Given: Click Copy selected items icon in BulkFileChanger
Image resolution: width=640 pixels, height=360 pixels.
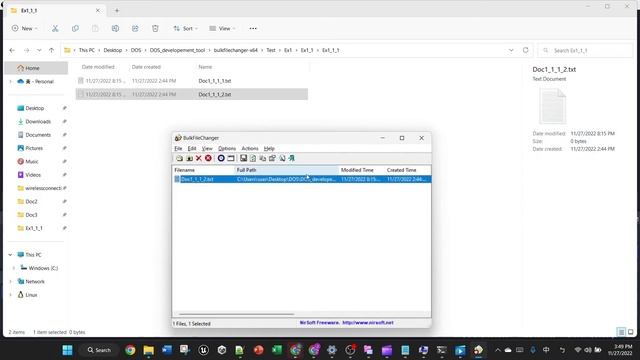Looking at the screenshot, I should [x=262, y=158].
